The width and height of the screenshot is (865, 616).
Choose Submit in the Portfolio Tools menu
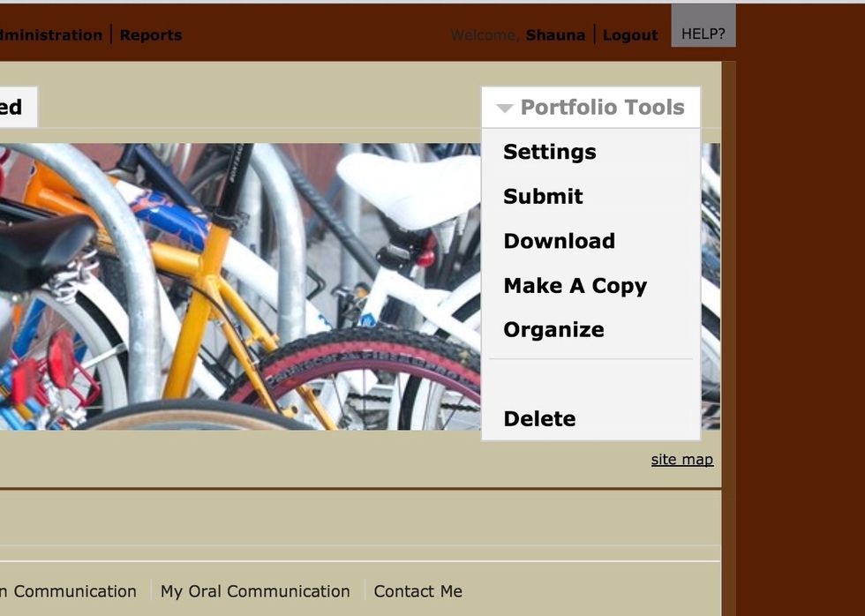543,196
